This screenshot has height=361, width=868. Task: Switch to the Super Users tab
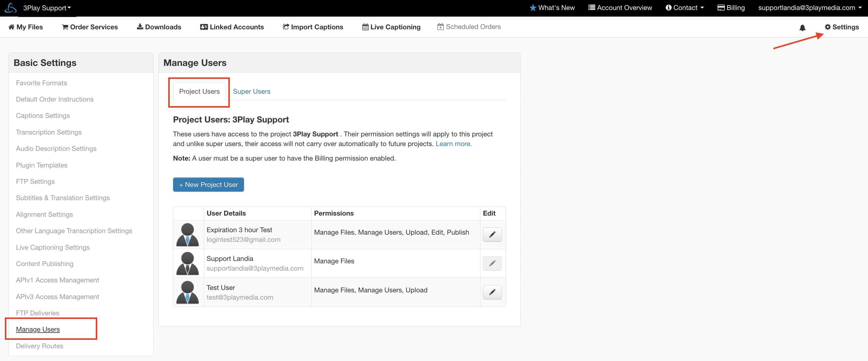[251, 91]
